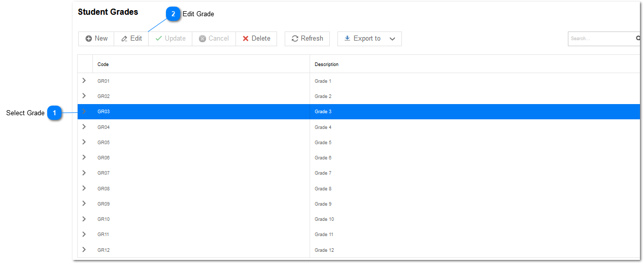Select the GR06 code cell
This screenshot has height=264, width=644.
click(x=201, y=158)
